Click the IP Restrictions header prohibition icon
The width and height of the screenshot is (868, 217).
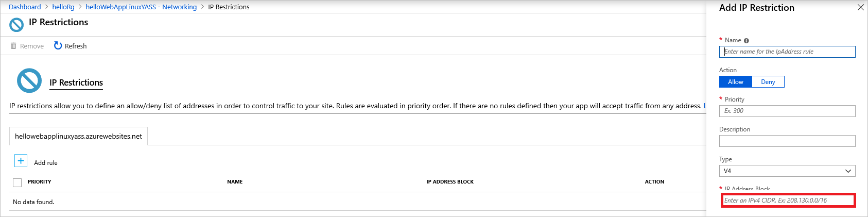17,25
